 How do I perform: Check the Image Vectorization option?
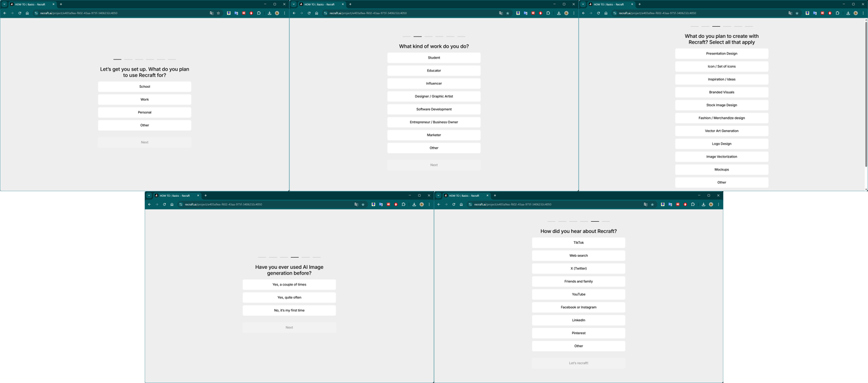(722, 157)
